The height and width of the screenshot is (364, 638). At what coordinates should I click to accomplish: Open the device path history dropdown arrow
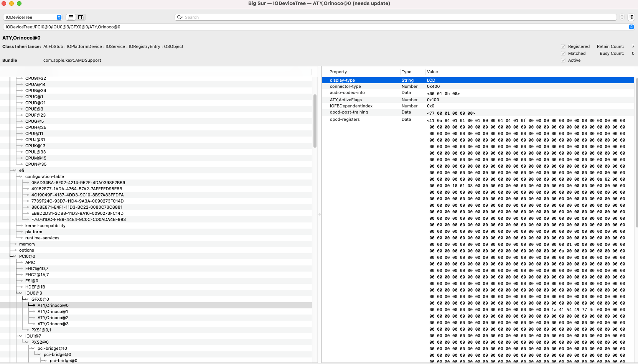(x=631, y=27)
